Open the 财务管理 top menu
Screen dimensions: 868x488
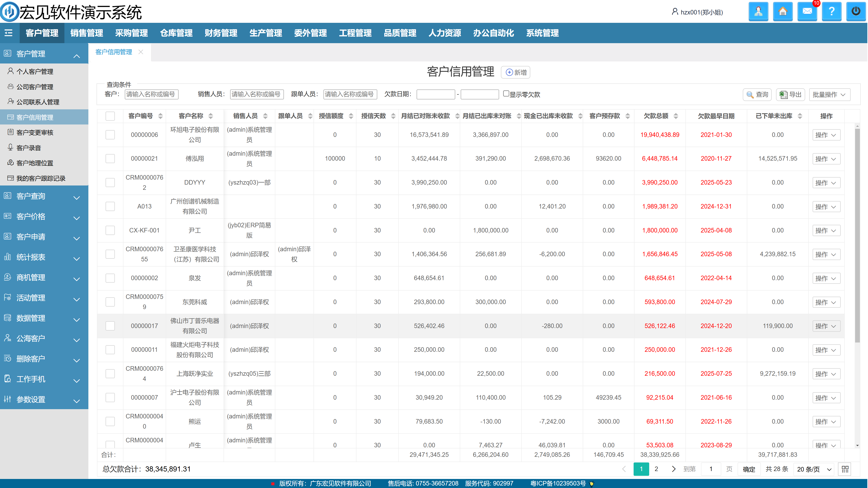click(221, 33)
